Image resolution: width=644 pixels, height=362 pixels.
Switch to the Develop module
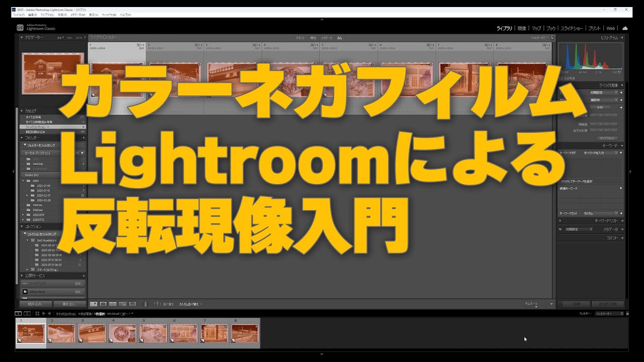click(x=522, y=29)
